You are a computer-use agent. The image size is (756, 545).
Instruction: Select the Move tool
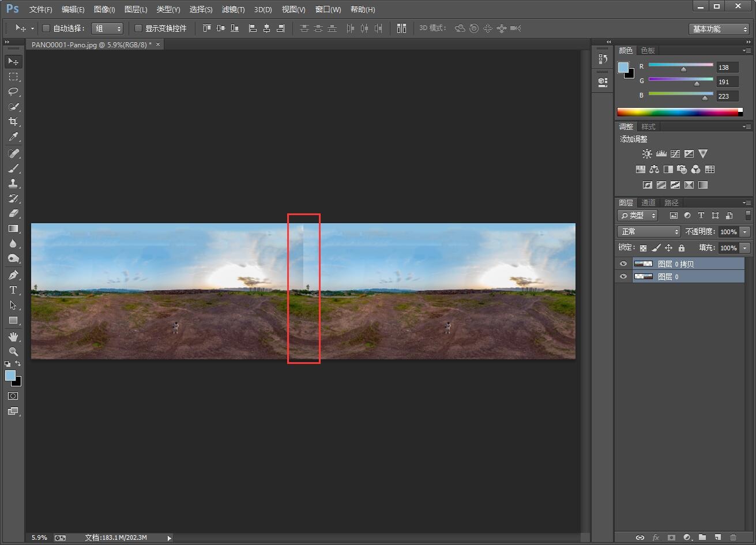click(13, 61)
